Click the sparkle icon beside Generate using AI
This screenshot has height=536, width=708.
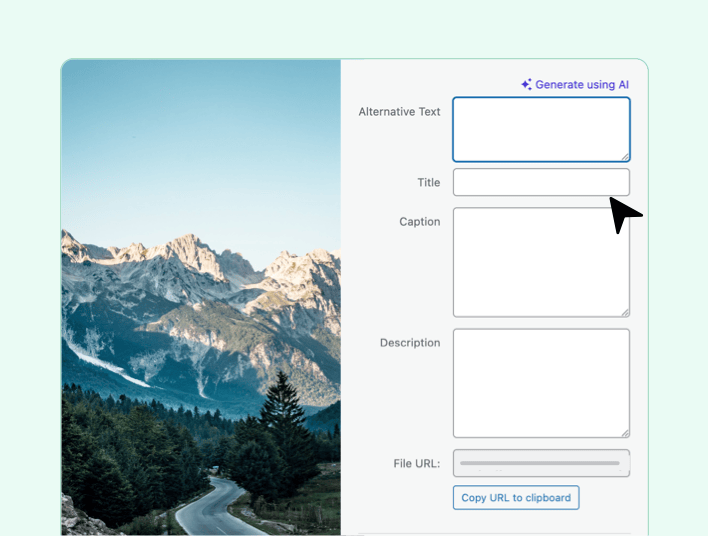[x=526, y=84]
